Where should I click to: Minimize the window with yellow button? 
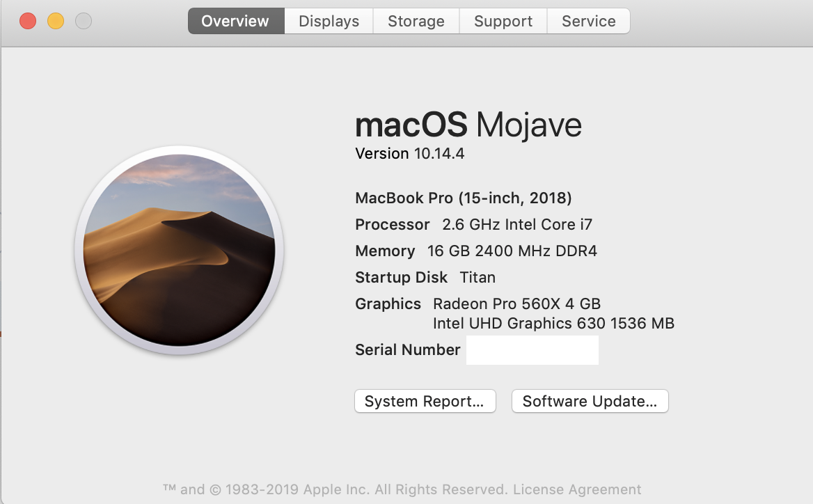point(56,22)
